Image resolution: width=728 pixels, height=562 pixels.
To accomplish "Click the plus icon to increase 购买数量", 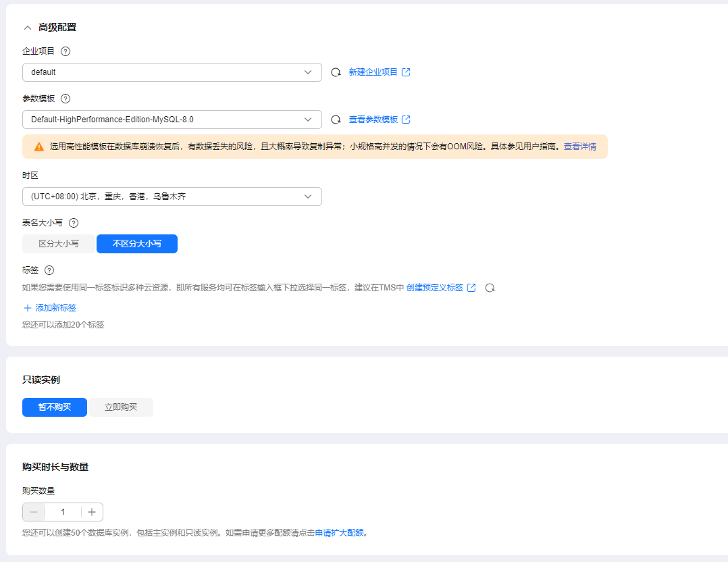I will pyautogui.click(x=92, y=512).
